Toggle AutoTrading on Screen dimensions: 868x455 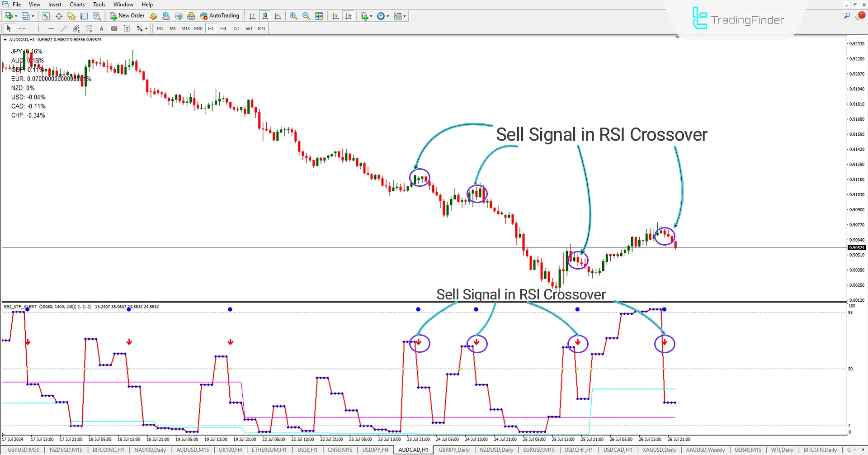pyautogui.click(x=220, y=16)
